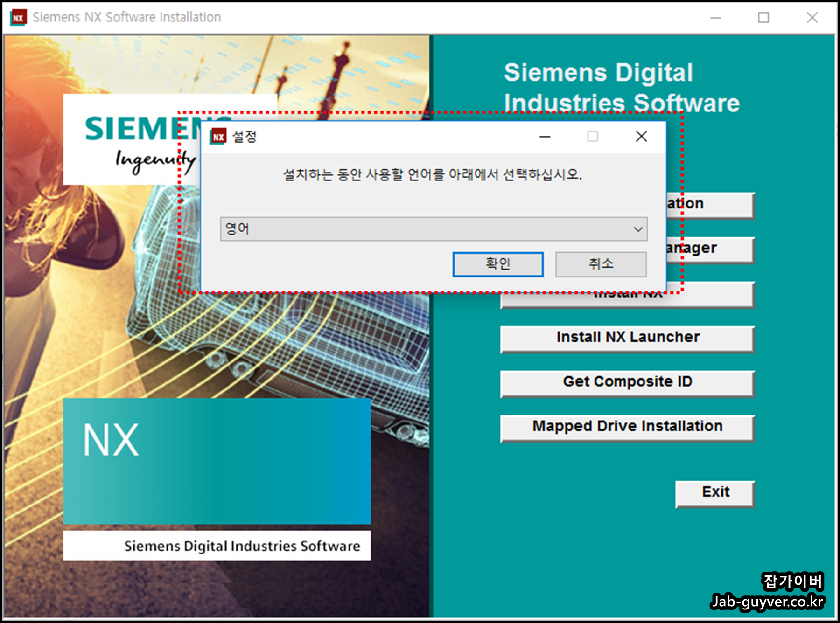Click the partially covered button ending in "anager"
The width and height of the screenshot is (840, 623).
click(x=710, y=249)
